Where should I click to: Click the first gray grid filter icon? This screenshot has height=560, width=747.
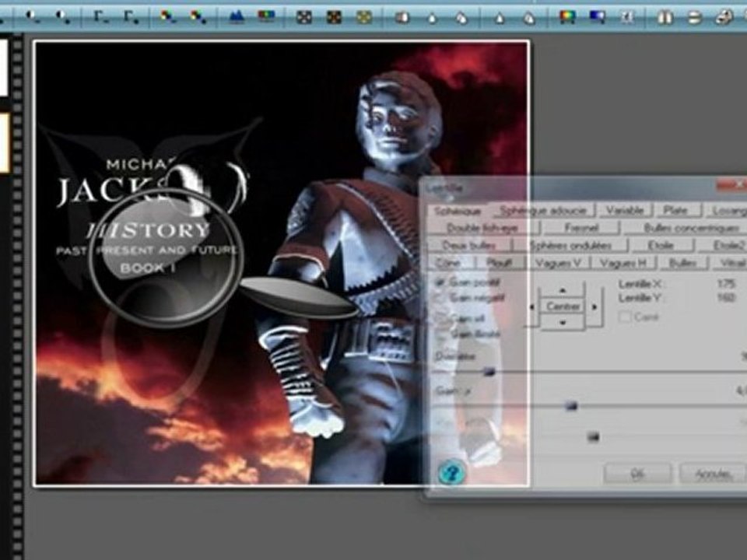tap(304, 18)
